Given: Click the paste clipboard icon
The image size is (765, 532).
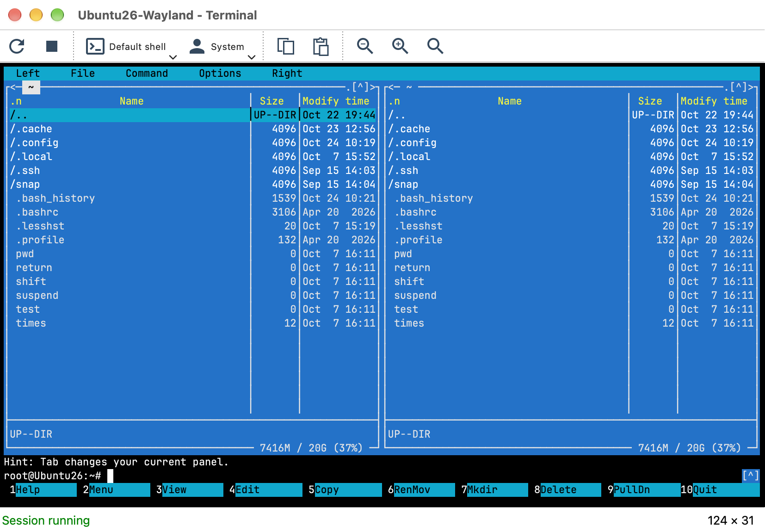Looking at the screenshot, I should pos(321,46).
